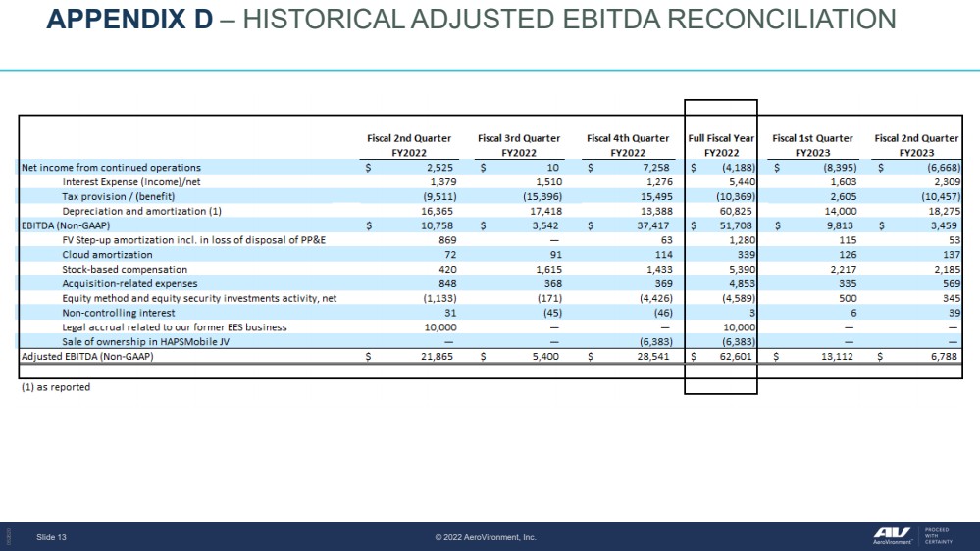The height and width of the screenshot is (551, 980).
Task: Click the Net income from continued operations row label
Action: pyautogui.click(x=111, y=168)
